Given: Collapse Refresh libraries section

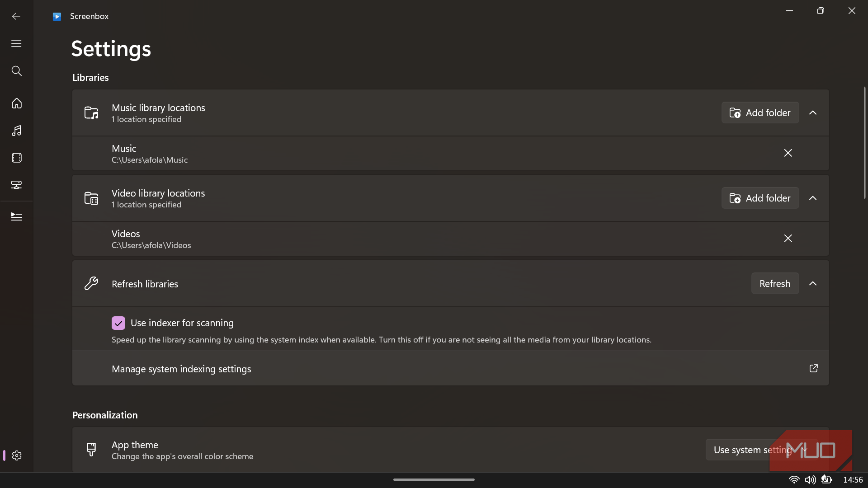Looking at the screenshot, I should (x=813, y=283).
